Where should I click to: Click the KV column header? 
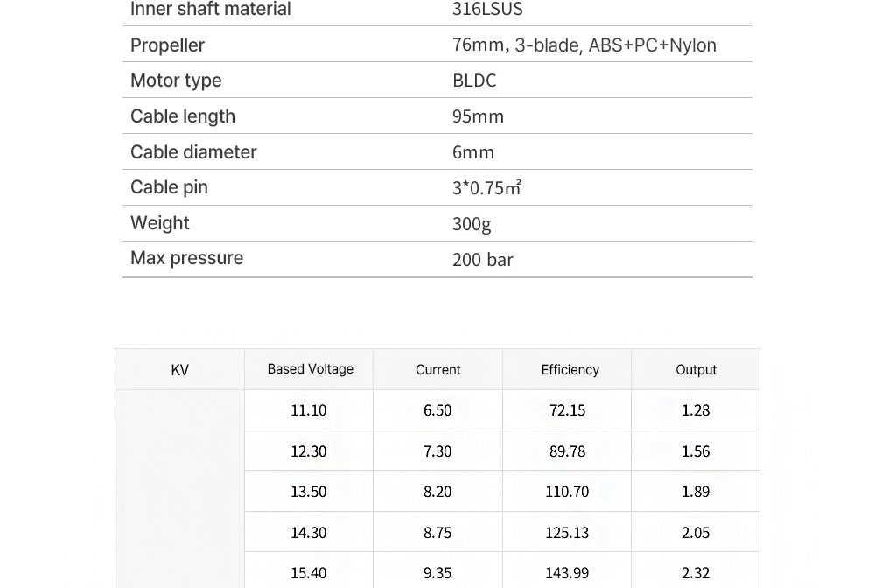pyautogui.click(x=179, y=370)
